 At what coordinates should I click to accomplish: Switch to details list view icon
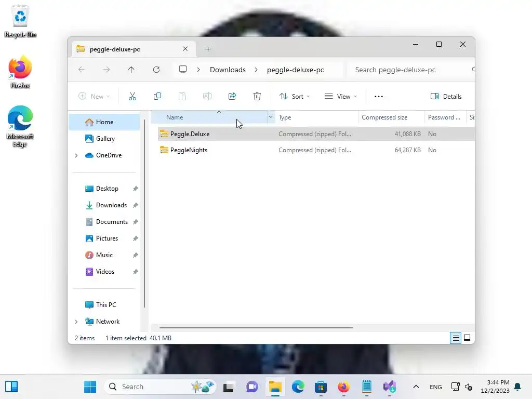(x=456, y=338)
